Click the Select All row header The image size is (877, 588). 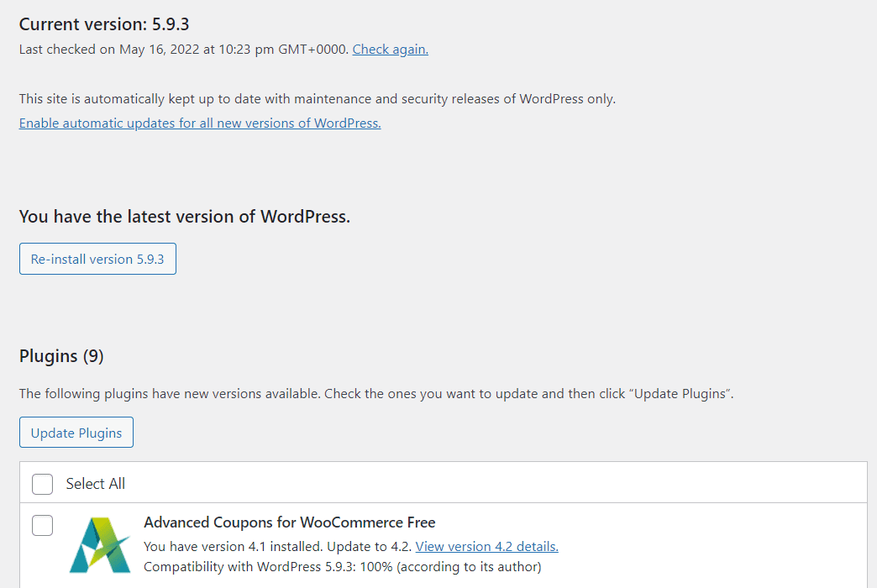point(95,484)
